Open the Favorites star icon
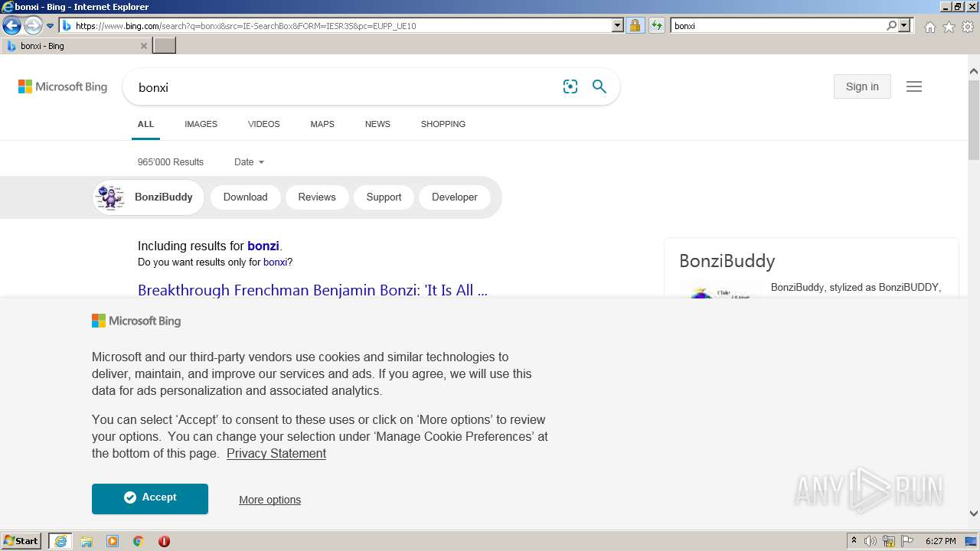The height and width of the screenshot is (551, 980). point(949,27)
